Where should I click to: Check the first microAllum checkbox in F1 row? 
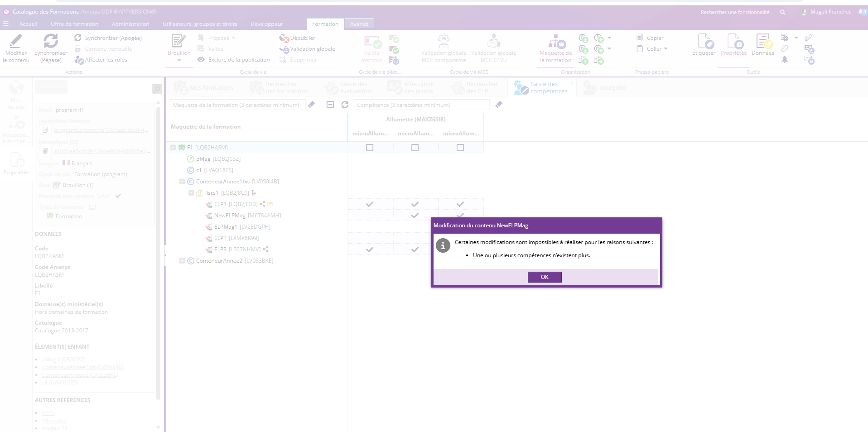[370, 148]
